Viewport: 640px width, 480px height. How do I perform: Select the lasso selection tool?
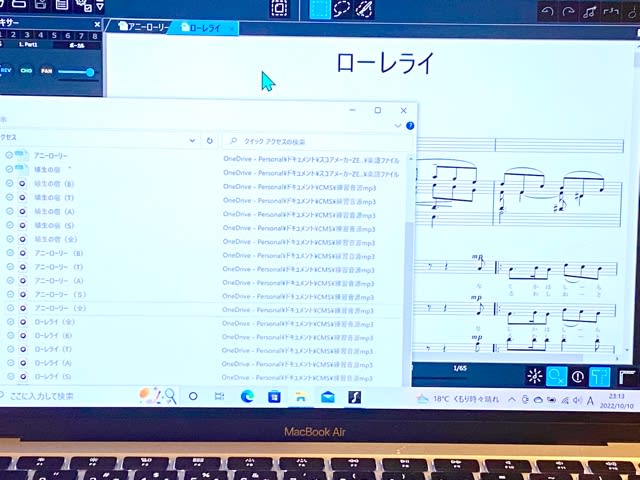click(342, 9)
